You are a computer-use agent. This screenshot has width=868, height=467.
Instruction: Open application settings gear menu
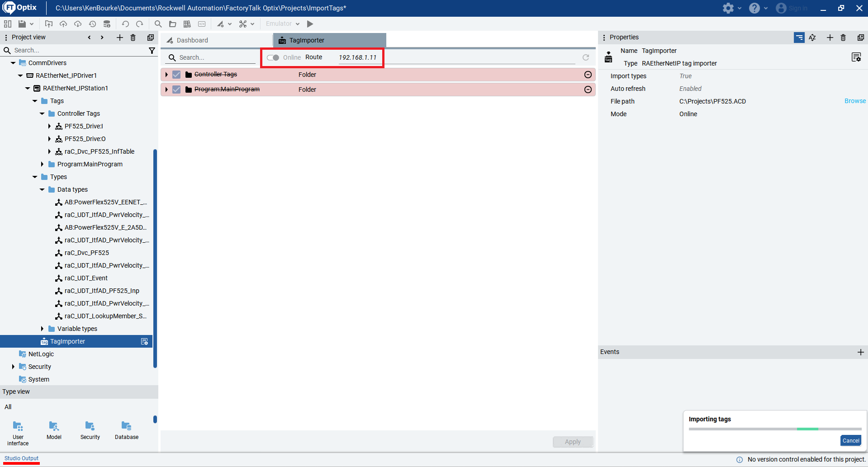click(x=731, y=8)
